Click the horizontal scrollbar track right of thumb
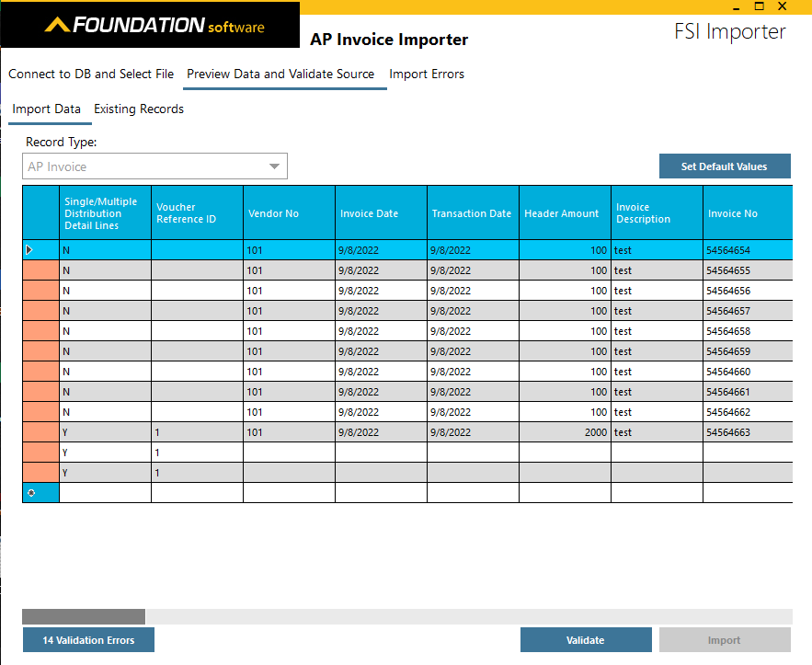 click(x=469, y=616)
